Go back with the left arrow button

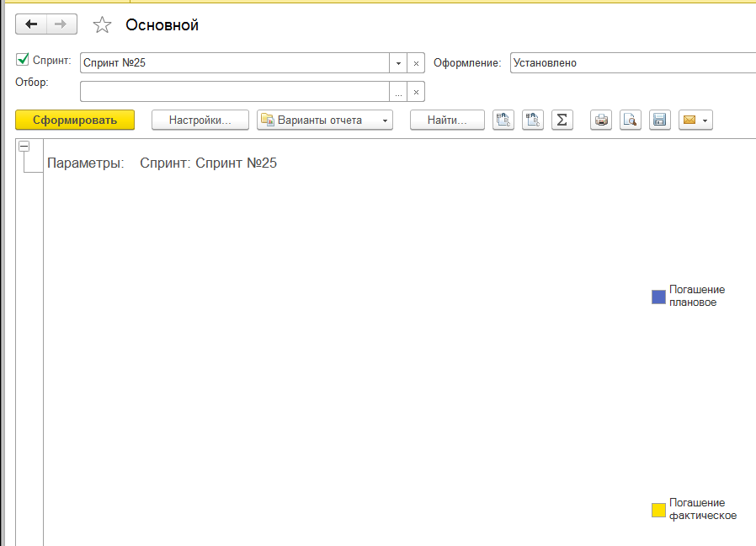31,24
